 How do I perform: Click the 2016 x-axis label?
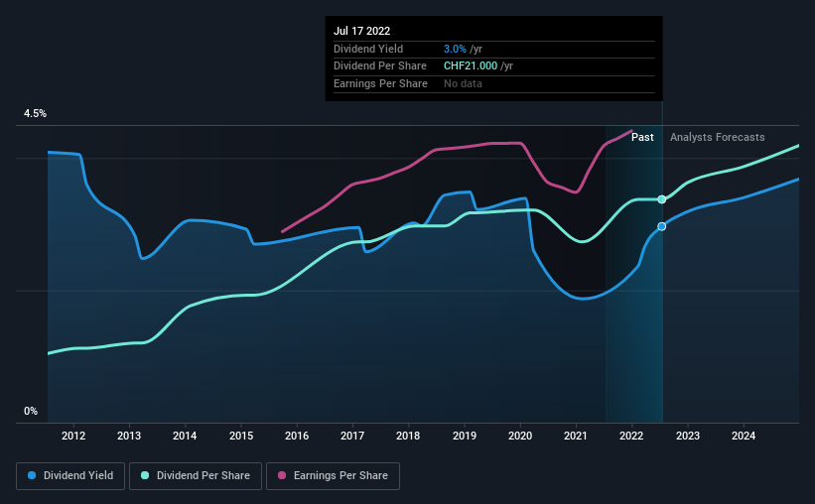click(x=297, y=436)
